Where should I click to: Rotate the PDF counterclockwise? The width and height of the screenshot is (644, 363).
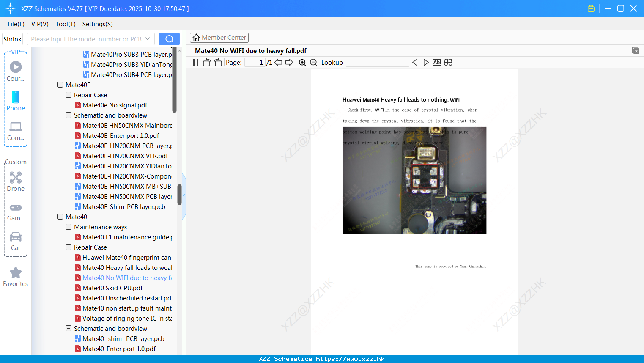(207, 63)
